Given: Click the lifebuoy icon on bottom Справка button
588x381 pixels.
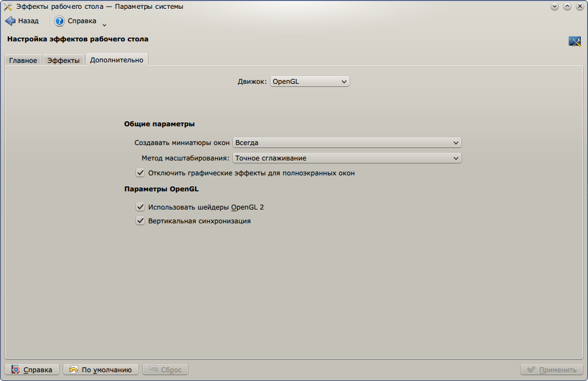Looking at the screenshot, I should pyautogui.click(x=15, y=369).
